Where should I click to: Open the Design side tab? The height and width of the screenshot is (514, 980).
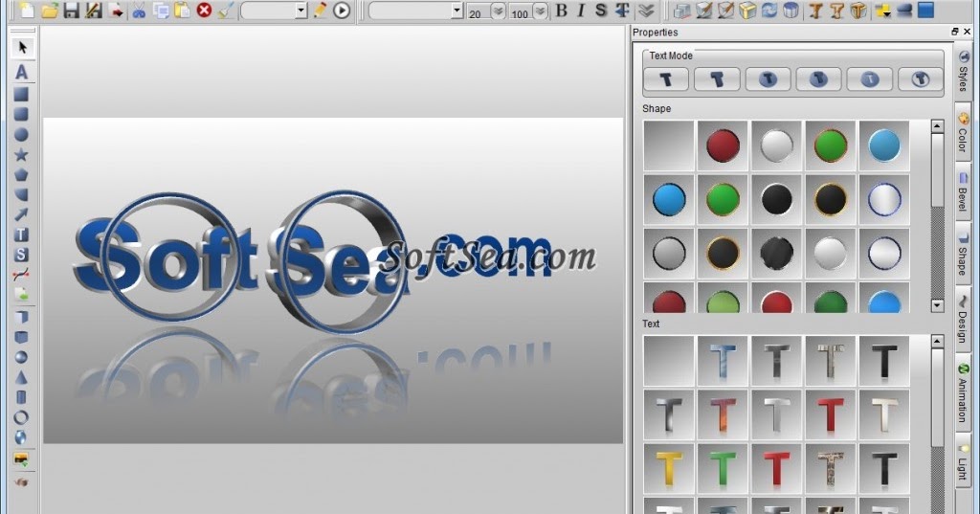pos(963,319)
